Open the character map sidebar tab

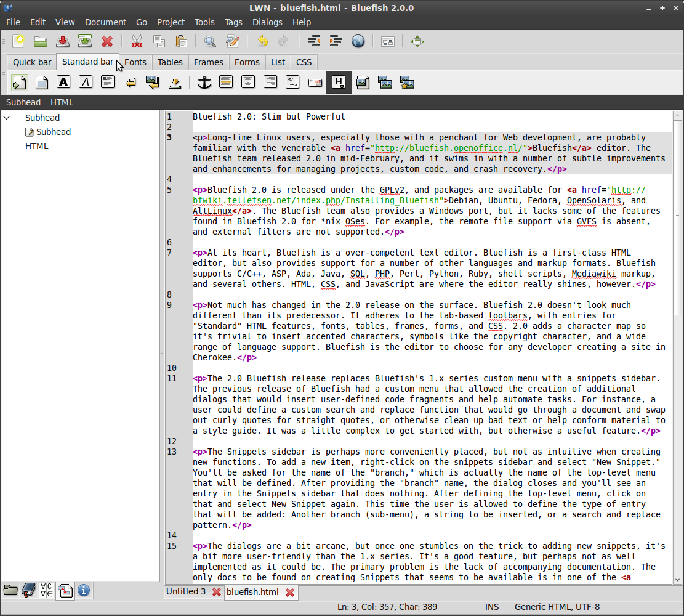[x=46, y=591]
